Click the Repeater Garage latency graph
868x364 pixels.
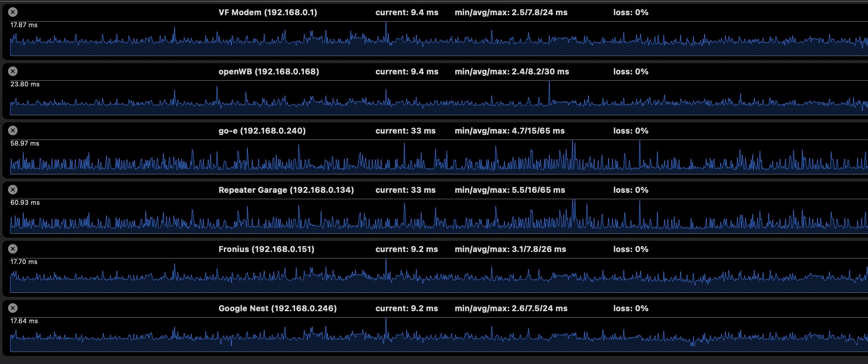[x=439, y=216]
